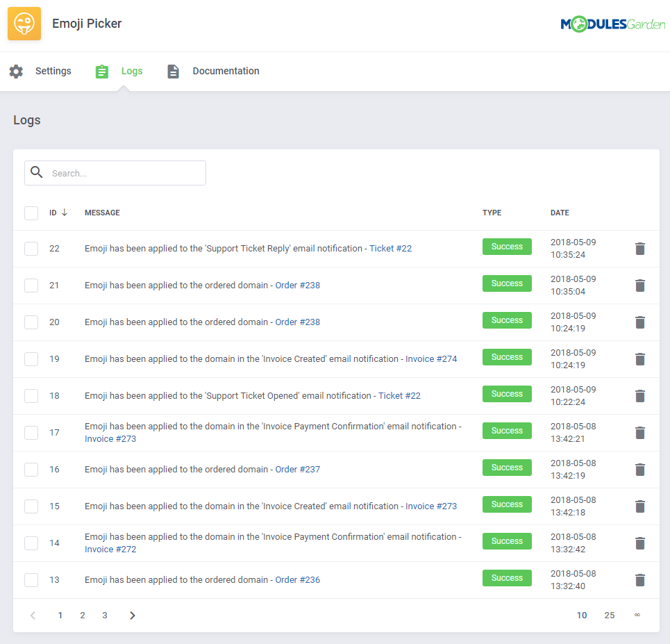Viewport: 670px width, 644px height.
Task: Toggle the select-all checkbox in header
Action: 31,213
